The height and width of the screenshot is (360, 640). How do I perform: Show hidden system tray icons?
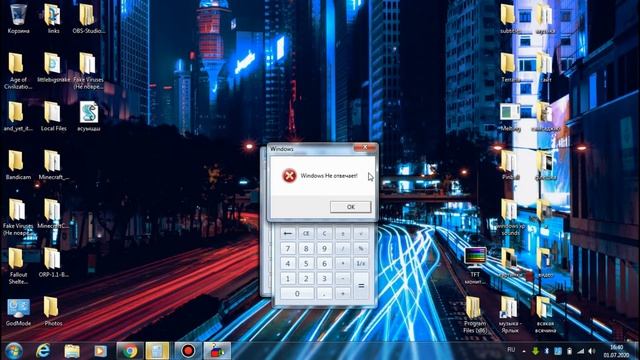(524, 351)
